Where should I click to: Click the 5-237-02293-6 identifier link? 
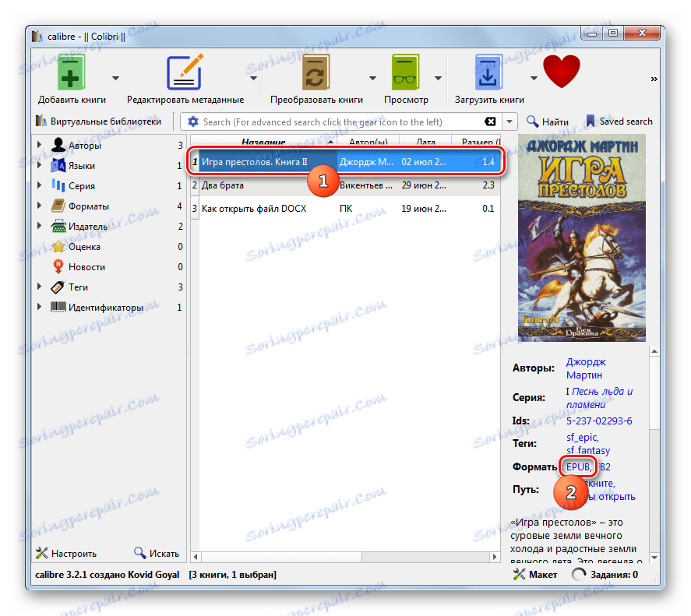click(599, 421)
